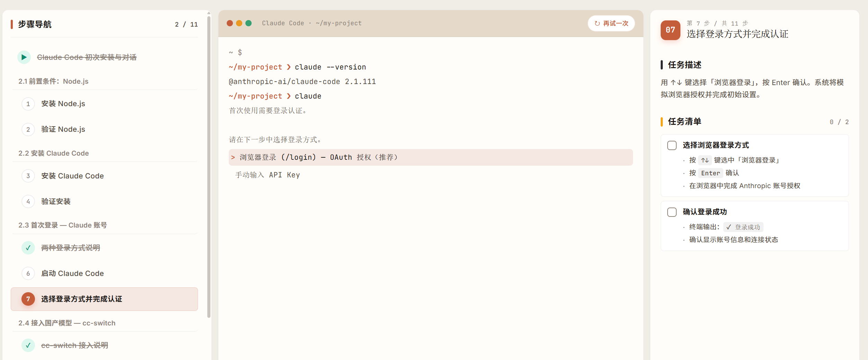Click the @anthropic-ai/claude-code 2.1.111 output line

click(x=302, y=82)
